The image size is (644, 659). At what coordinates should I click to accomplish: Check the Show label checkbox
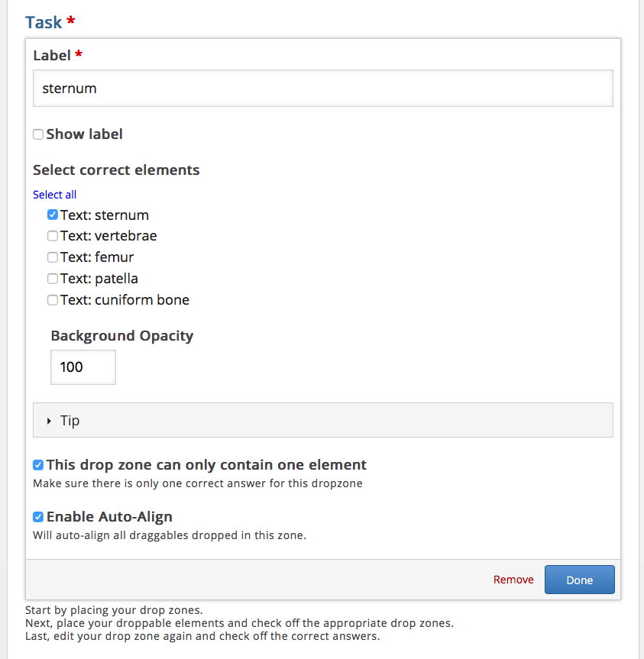38,134
